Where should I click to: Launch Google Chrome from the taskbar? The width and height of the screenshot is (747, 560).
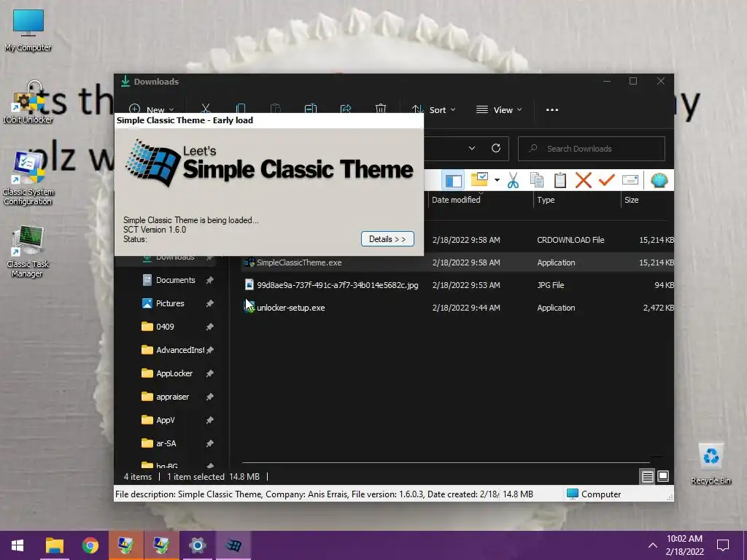pyautogui.click(x=90, y=545)
